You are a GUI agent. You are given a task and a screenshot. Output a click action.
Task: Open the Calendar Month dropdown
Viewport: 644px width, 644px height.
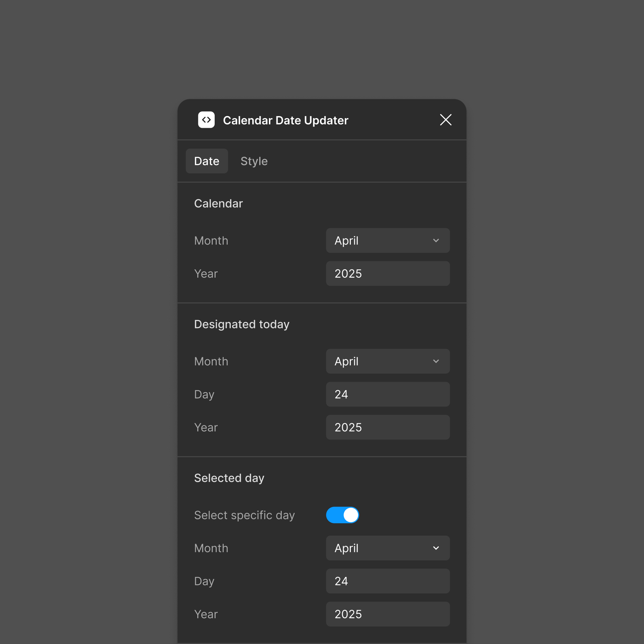click(387, 240)
